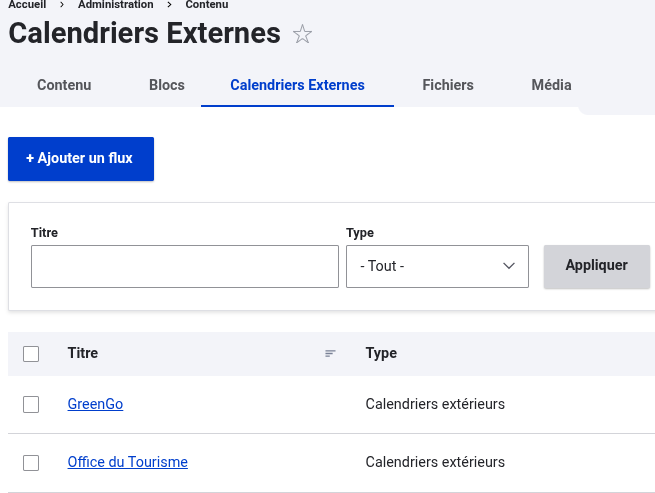Image resolution: width=655 pixels, height=493 pixels.
Task: Click the Contenu breadcrumb link
Action: [207, 5]
